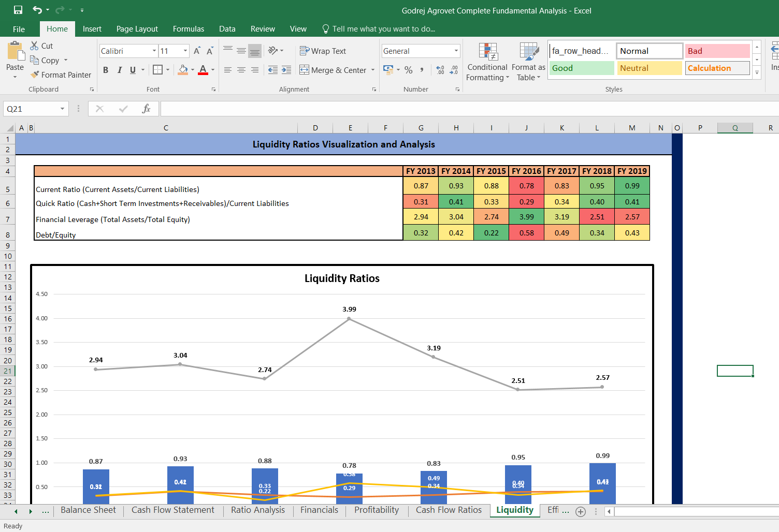
Task: Open Format as Table gallery
Action: (529, 62)
